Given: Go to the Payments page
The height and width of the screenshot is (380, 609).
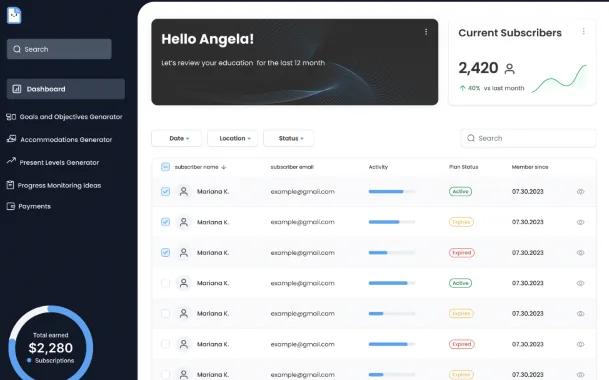Looking at the screenshot, I should (x=29, y=206).
